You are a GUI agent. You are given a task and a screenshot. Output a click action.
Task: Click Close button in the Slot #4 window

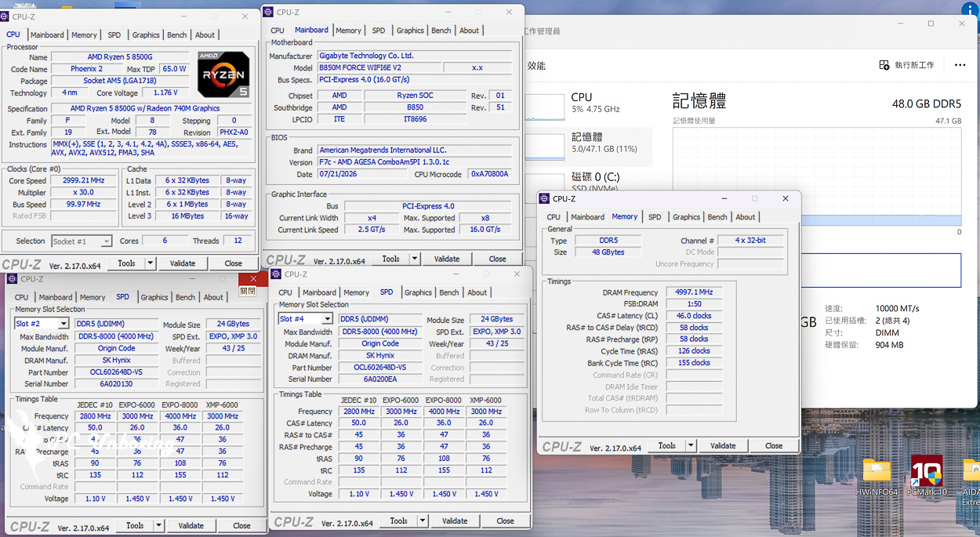(x=506, y=521)
